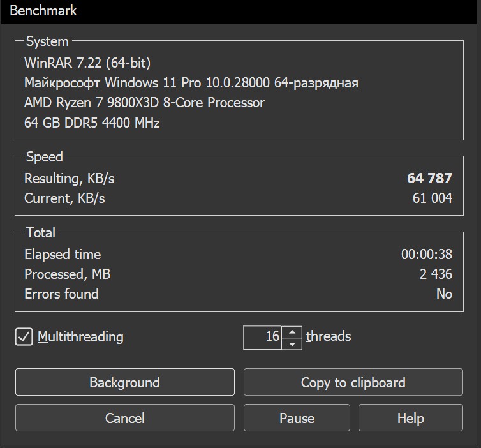Click the Current, KB/s label
This screenshot has height=448, width=481.
[x=64, y=198]
